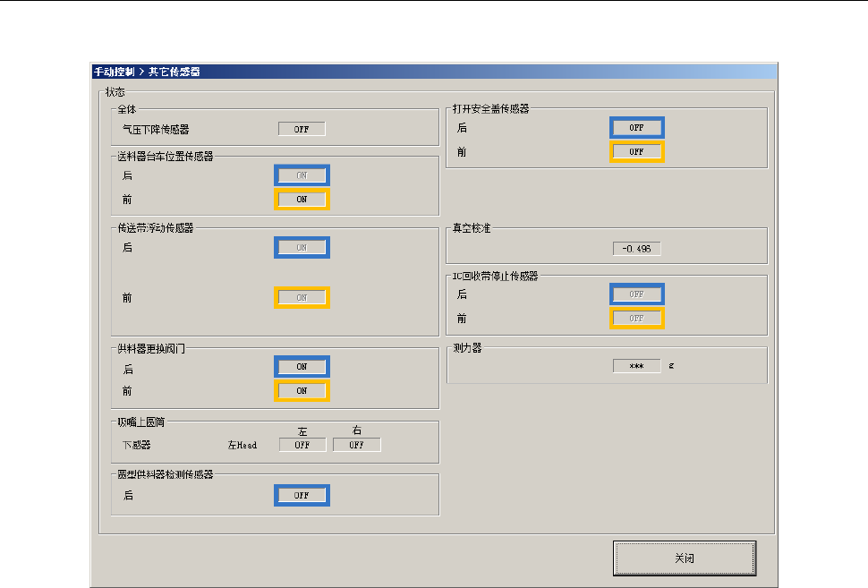Click 圆型供料器检测传感器 后 OFF indicator
Screen dimensions: 868x588
click(x=302, y=496)
